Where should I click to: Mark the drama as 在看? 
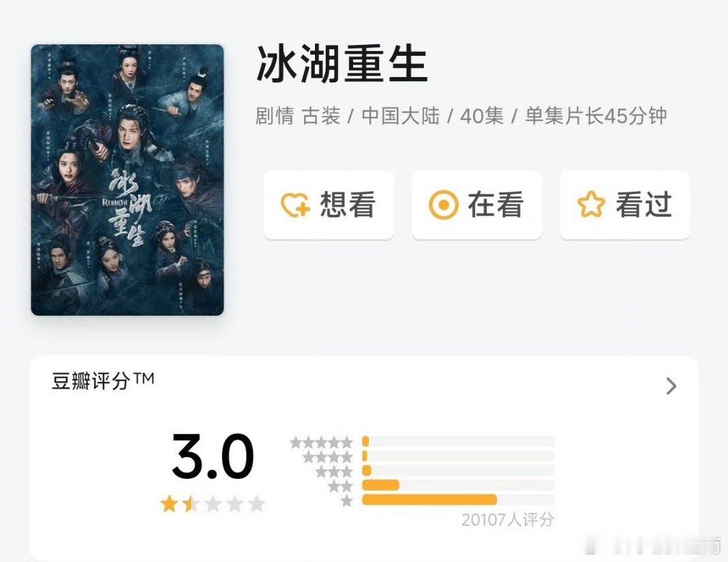pos(476,205)
